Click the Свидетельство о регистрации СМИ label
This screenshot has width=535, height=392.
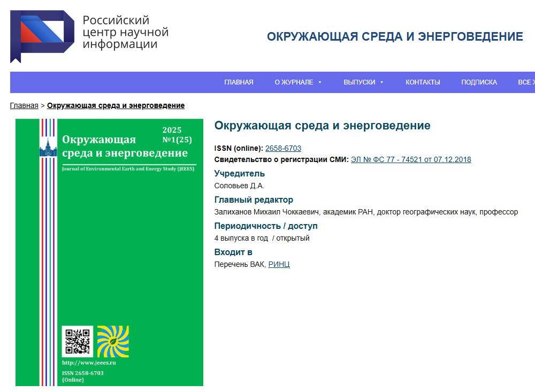(281, 159)
